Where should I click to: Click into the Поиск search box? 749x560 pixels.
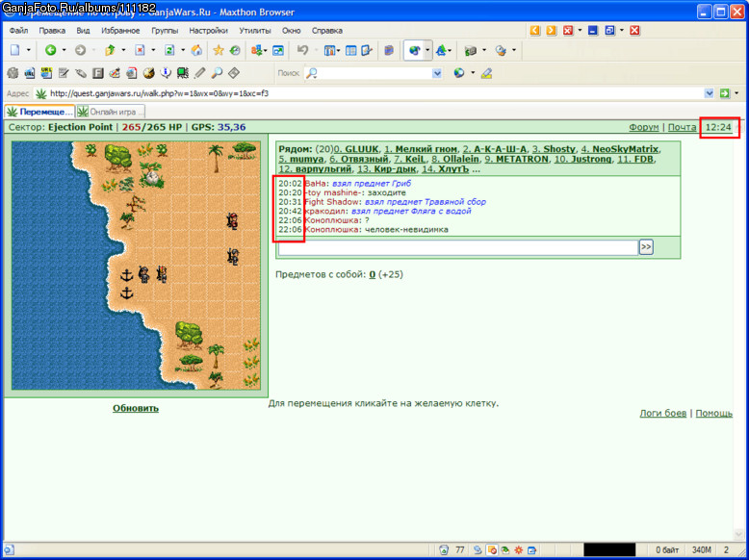tap(374, 73)
